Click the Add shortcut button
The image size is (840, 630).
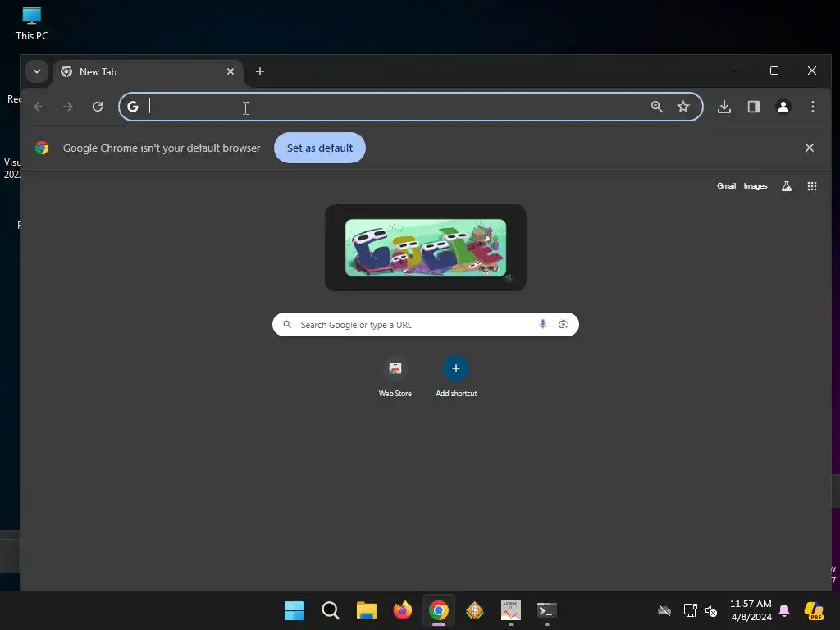[456, 377]
